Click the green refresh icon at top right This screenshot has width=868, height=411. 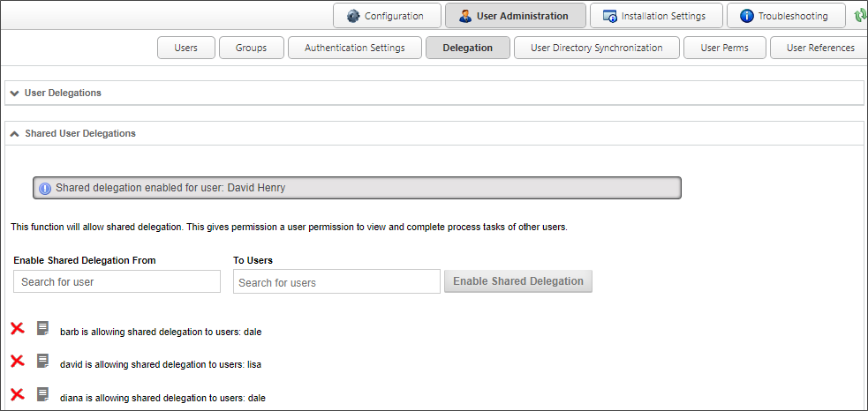coord(860,16)
